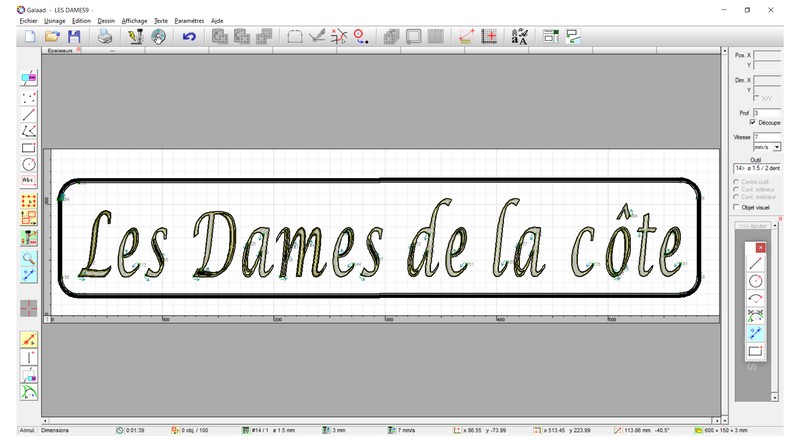800x440 pixels.
Task: Select the Abc text tool
Action: [29, 180]
